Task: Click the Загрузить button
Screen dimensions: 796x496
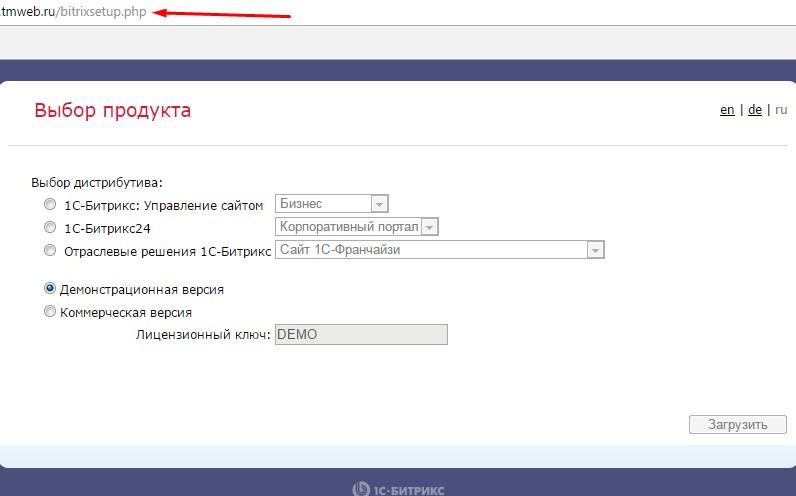Action: tap(738, 424)
